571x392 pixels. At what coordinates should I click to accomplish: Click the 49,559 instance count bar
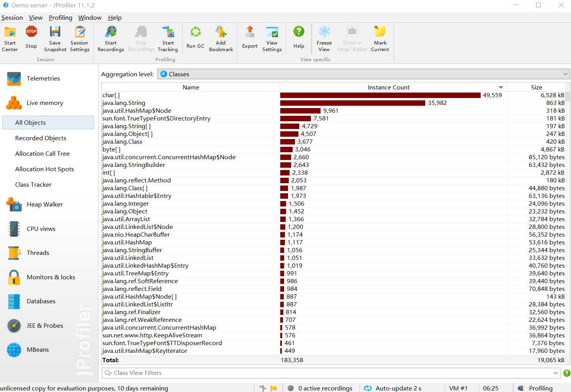(380, 95)
